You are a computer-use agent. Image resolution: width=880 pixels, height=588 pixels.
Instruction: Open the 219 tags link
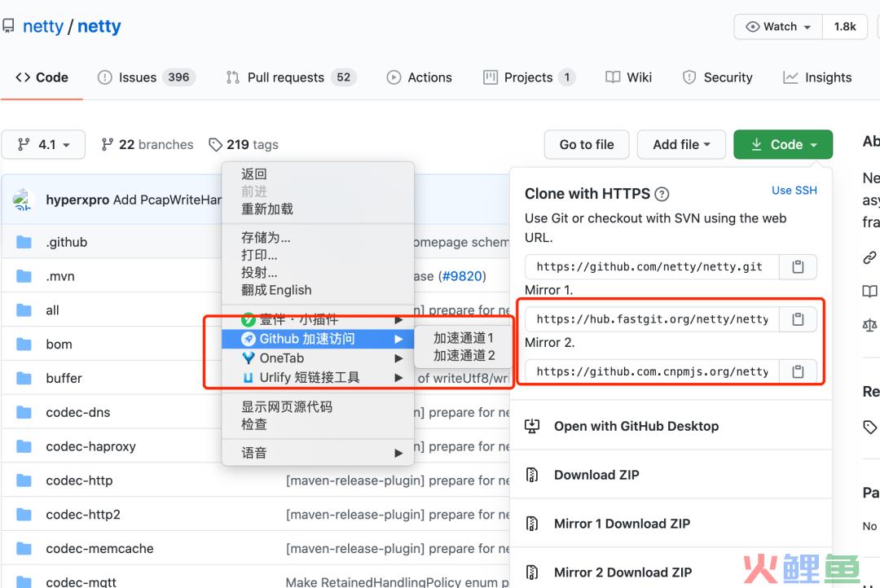tap(244, 145)
